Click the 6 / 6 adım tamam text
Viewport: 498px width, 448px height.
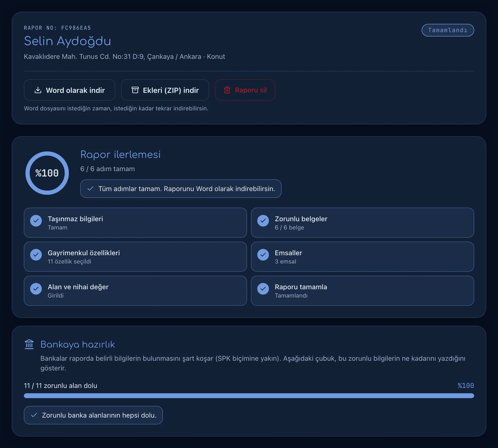107,169
